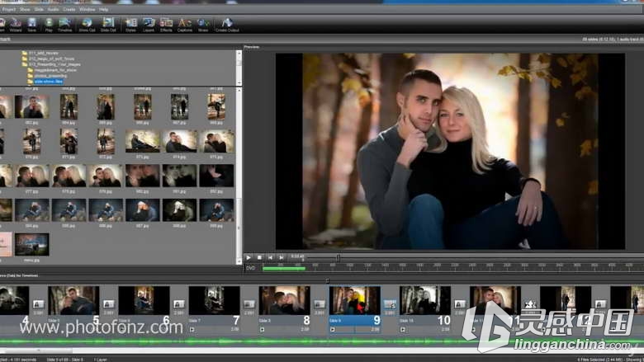
Task: Open transition icon between slides 4 and 5
Action: point(38,304)
